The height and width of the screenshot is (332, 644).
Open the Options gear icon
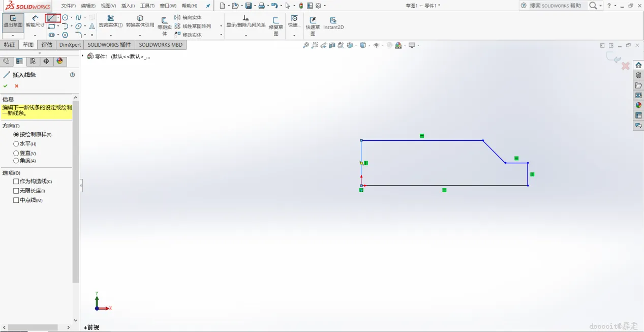pos(318,6)
